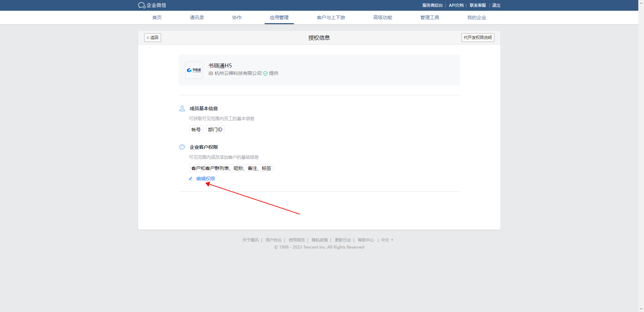Click the 编辑权限 link
The image size is (644, 312).
click(206, 179)
